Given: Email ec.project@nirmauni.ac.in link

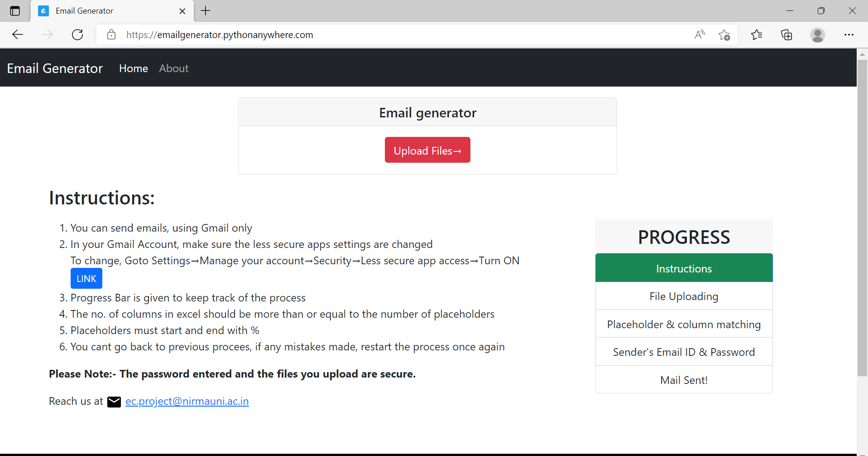Looking at the screenshot, I should click(x=187, y=401).
